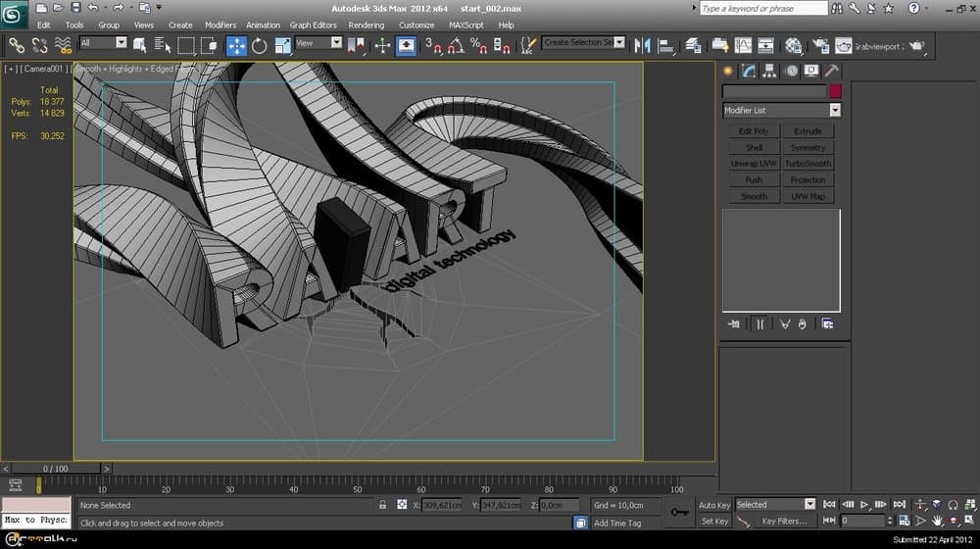980x549 pixels.
Task: Click the Key Filters button
Action: (x=783, y=522)
